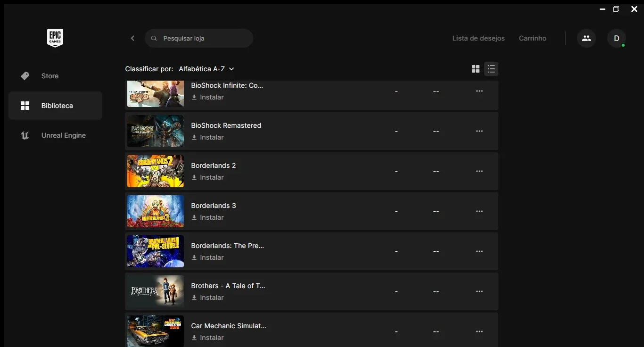The height and width of the screenshot is (347, 644).
Task: Open Lista de desejos
Action: [479, 38]
